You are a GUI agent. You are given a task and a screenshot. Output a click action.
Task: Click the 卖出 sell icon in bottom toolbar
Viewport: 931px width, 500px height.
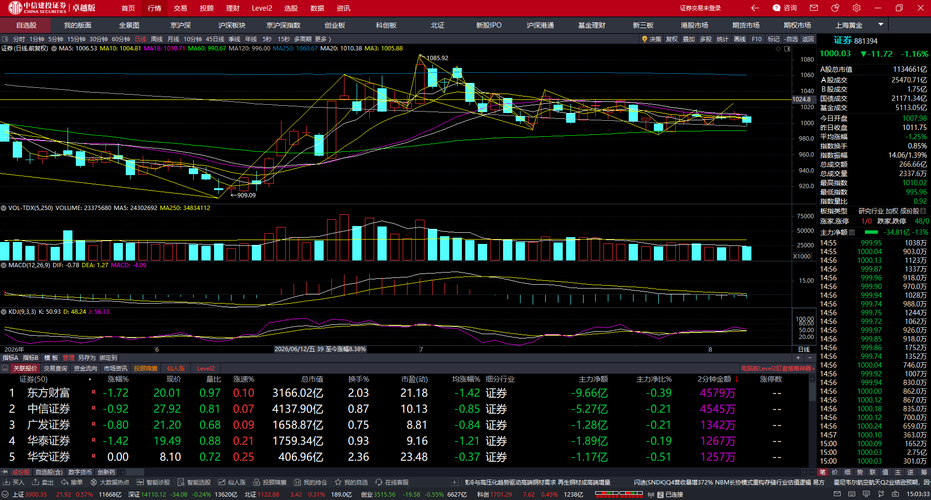[35, 482]
